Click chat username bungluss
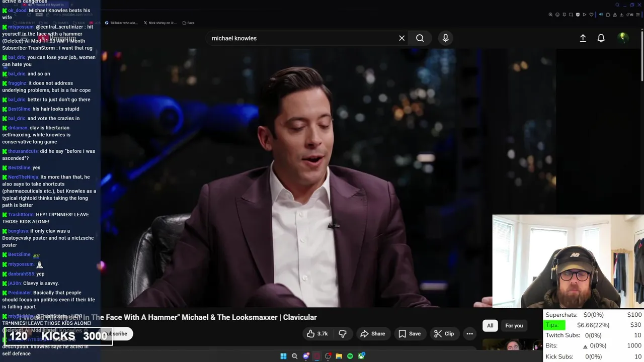 point(18,231)
